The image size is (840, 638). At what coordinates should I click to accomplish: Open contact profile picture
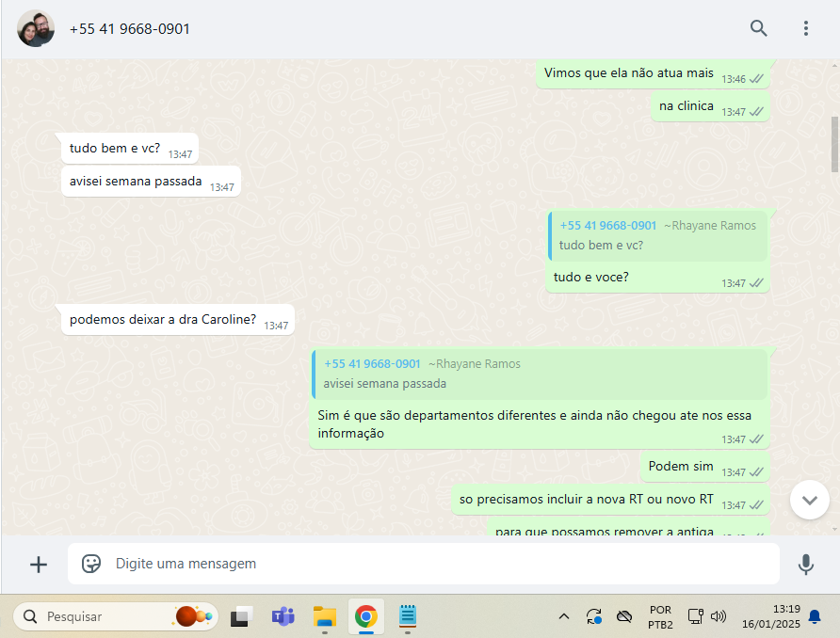pyautogui.click(x=36, y=28)
